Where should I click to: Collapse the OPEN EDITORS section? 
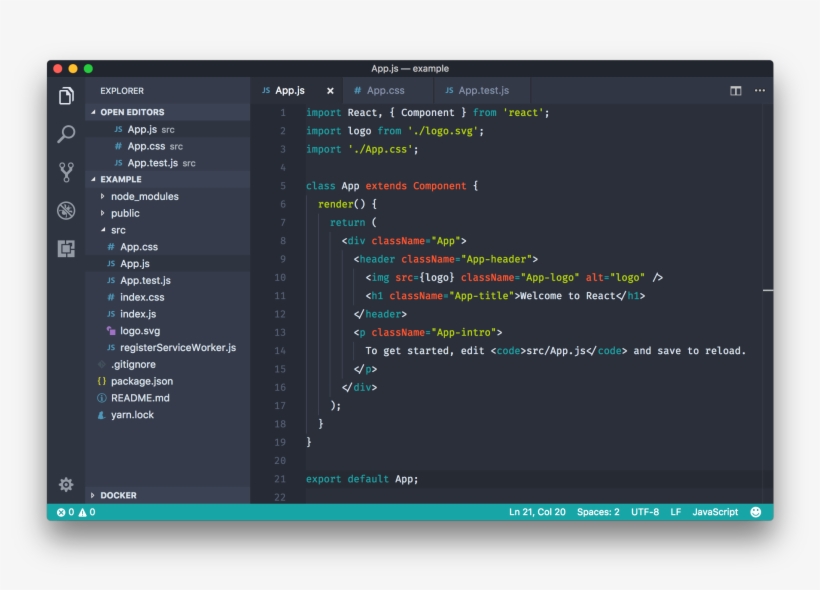132,112
